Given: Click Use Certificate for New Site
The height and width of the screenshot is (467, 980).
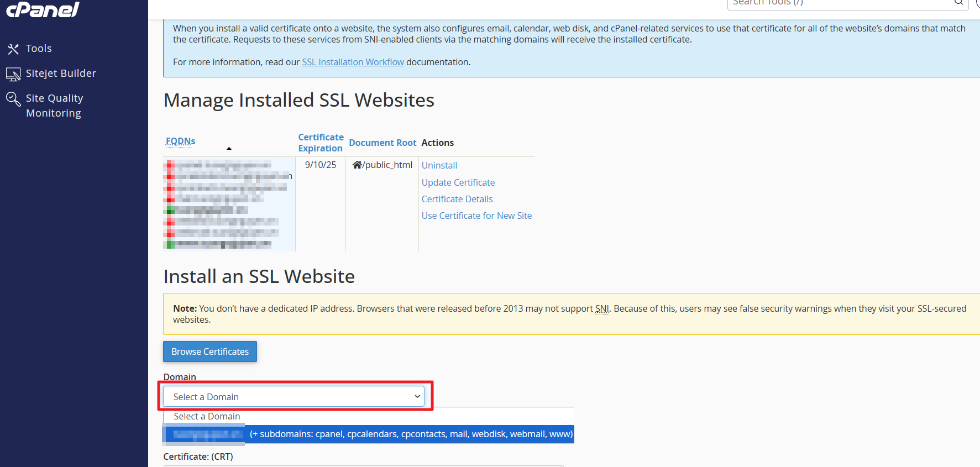Looking at the screenshot, I should 476,216.
